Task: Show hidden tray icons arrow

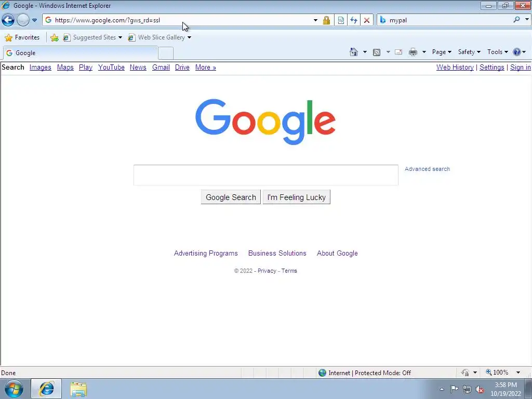Action: point(442,389)
